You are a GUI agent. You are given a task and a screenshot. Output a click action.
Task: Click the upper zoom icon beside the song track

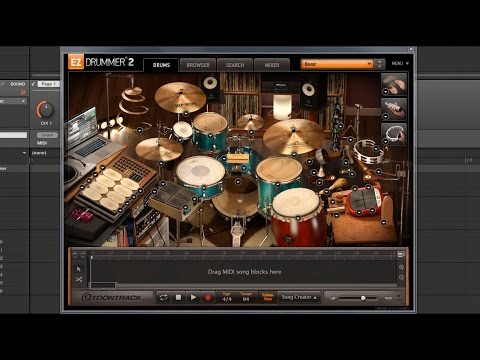point(401,267)
